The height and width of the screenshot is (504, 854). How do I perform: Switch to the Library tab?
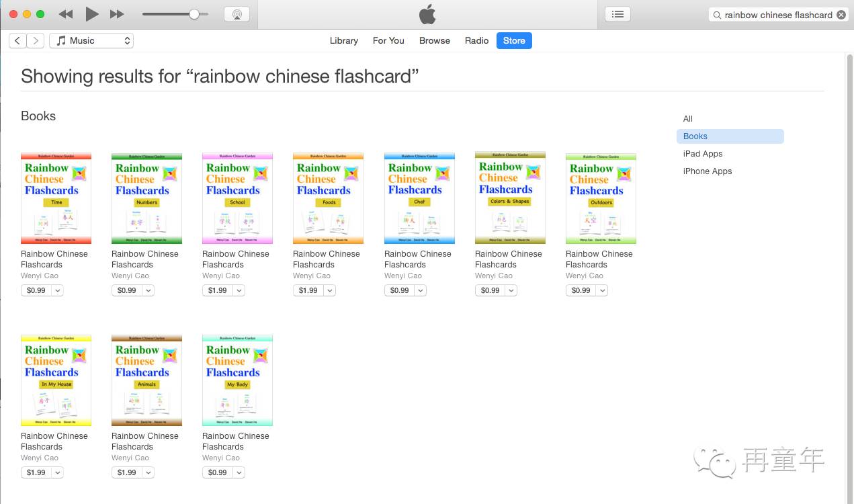[x=344, y=41]
